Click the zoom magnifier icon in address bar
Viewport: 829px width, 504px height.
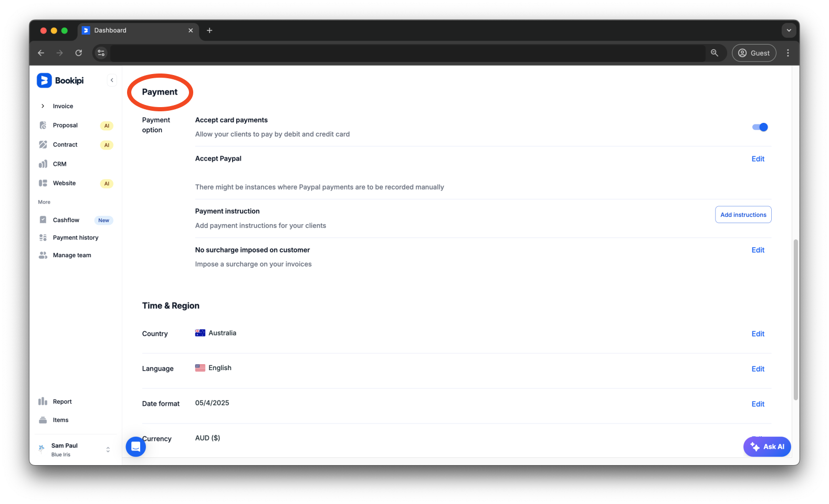coord(715,53)
